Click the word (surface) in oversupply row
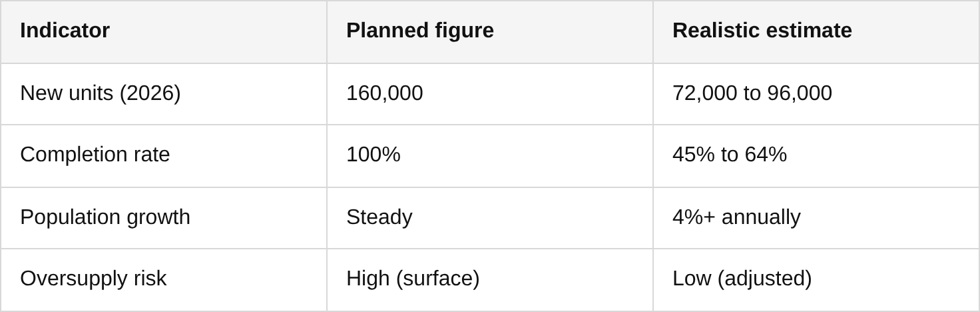This screenshot has width=980, height=312. [x=437, y=279]
